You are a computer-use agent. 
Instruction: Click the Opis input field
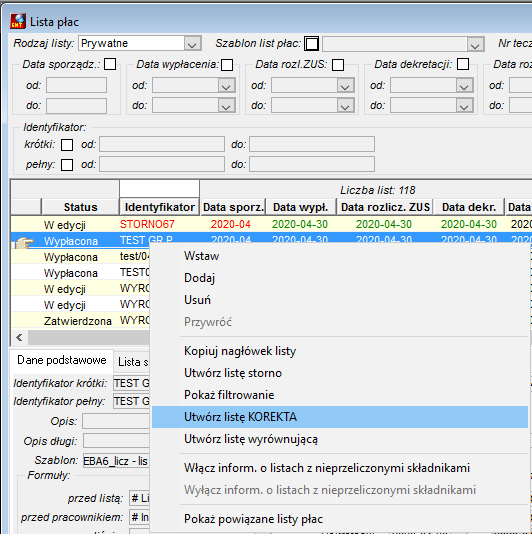[116, 421]
